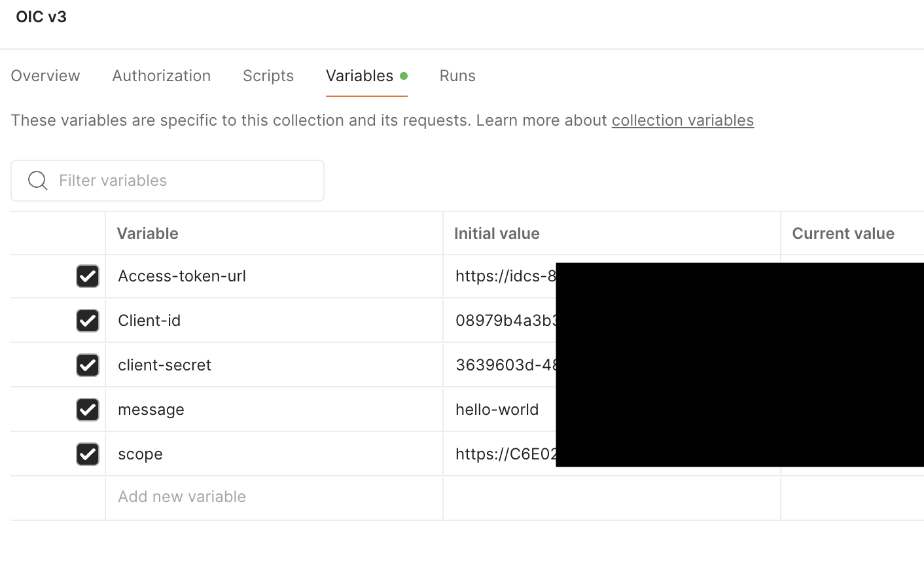Edit the Client-id variable name

click(149, 321)
